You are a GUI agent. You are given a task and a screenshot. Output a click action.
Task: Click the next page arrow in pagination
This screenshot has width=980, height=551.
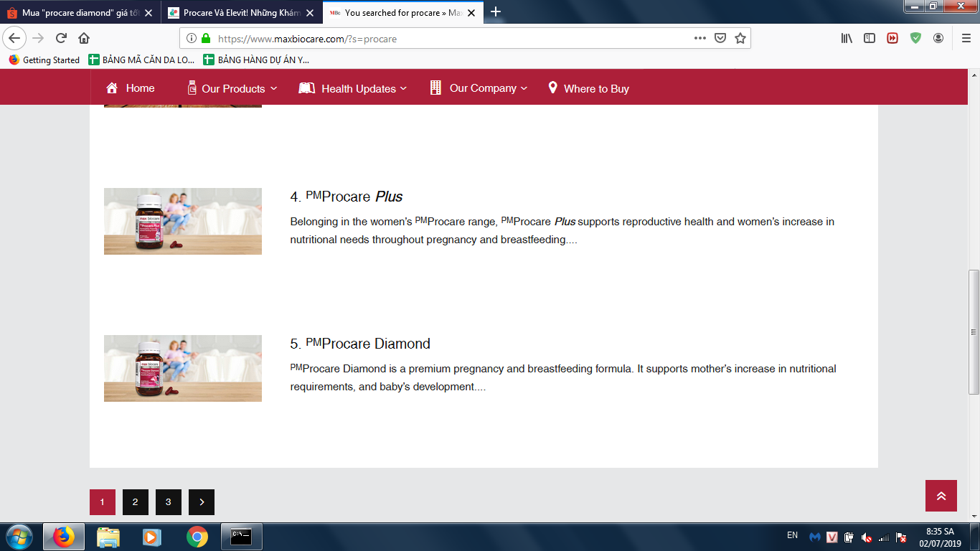pos(202,502)
